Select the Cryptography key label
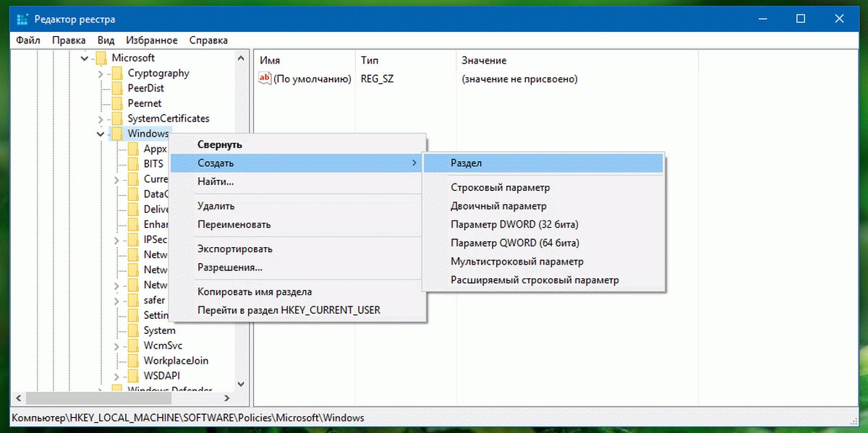 158,73
